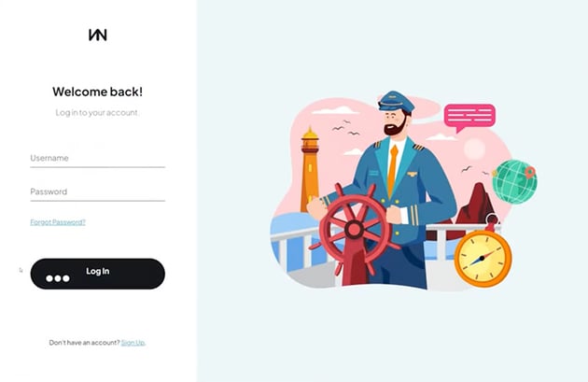Click the green globe illustration
Screen dimensions: 588x382
[x=514, y=182]
